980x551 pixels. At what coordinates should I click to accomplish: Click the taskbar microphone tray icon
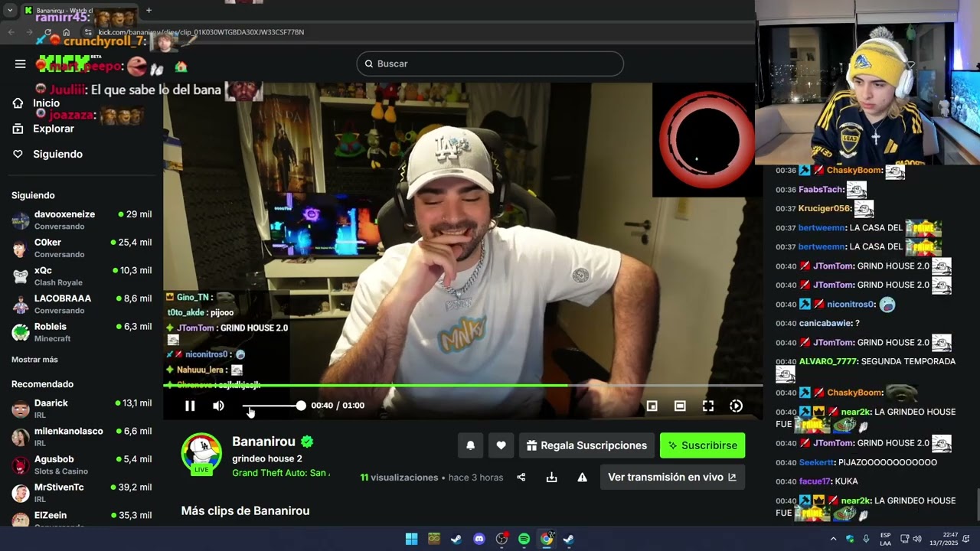(866, 539)
